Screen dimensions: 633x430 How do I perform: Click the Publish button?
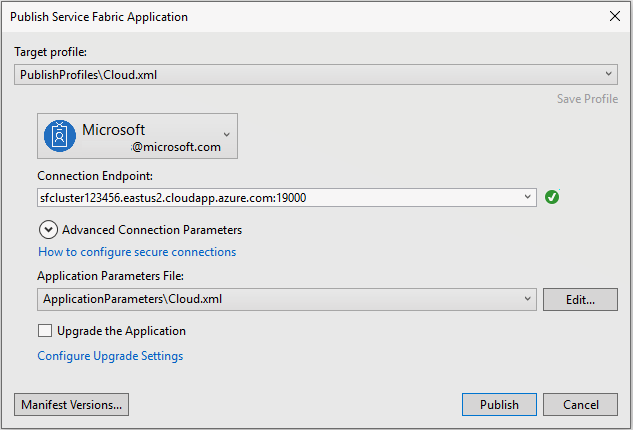[x=499, y=405]
